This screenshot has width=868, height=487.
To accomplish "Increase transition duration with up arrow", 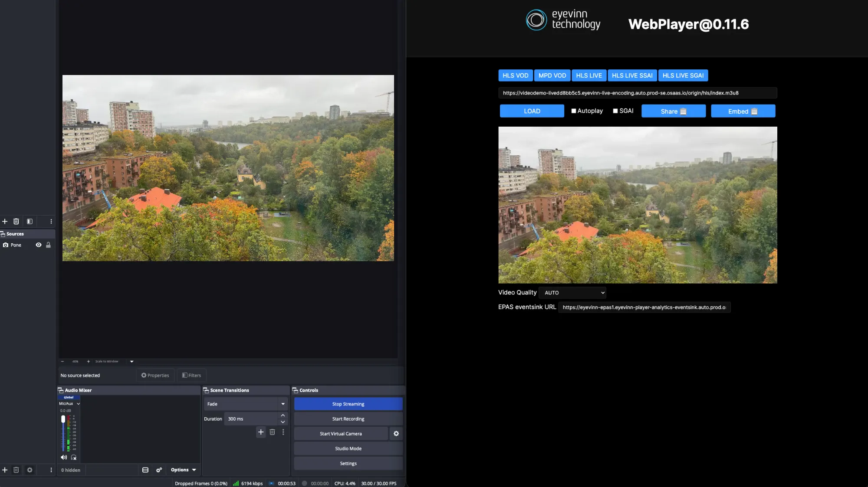I will click(x=283, y=415).
